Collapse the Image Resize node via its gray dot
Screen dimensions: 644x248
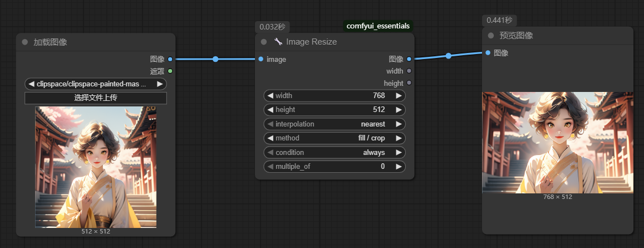coord(264,42)
